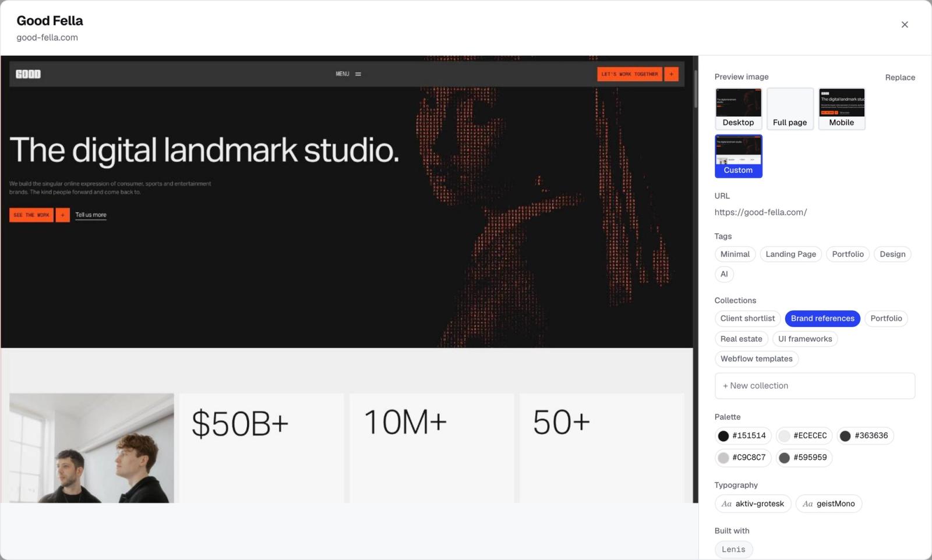
Task: Select the #C9C8C7 palette swatch
Action: pyautogui.click(x=743, y=458)
